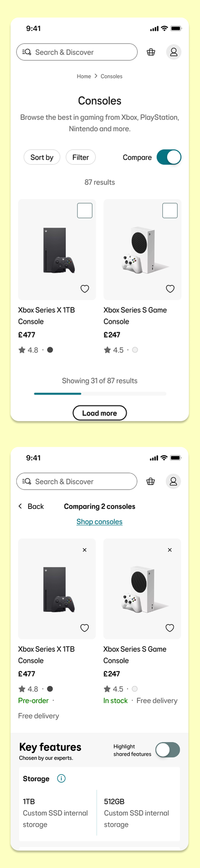Image resolution: width=200 pixels, height=868 pixels.
Task: Click the back arrow chevron beside Back
Action: coord(20,506)
